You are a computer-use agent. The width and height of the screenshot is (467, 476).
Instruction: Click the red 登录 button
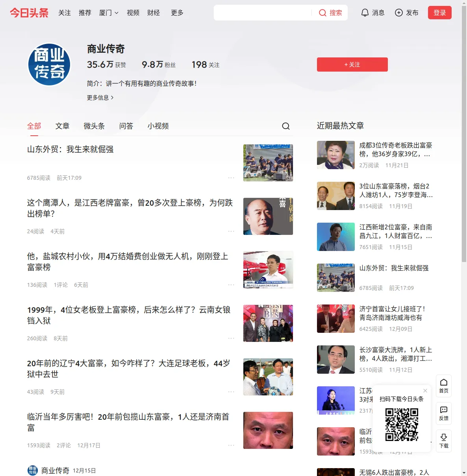click(440, 13)
